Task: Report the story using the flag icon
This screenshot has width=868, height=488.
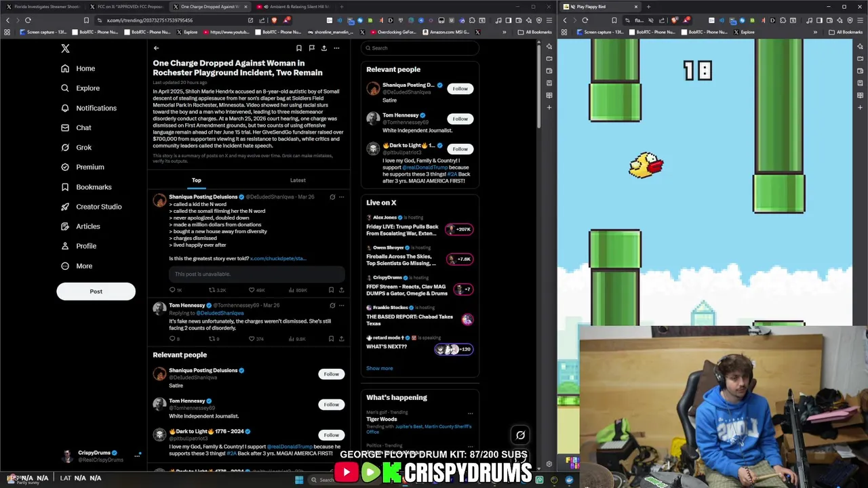Action: pyautogui.click(x=311, y=48)
